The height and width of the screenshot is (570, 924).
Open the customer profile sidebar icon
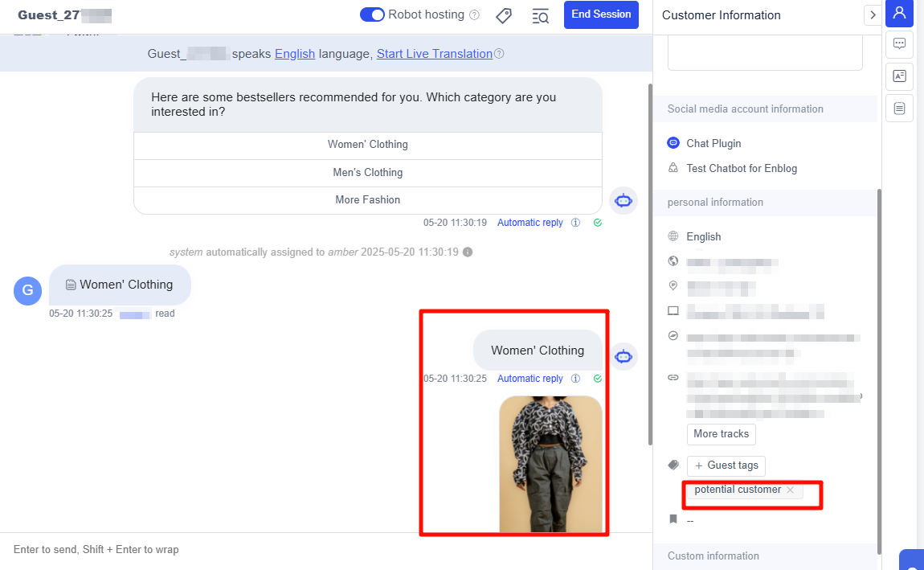click(899, 13)
